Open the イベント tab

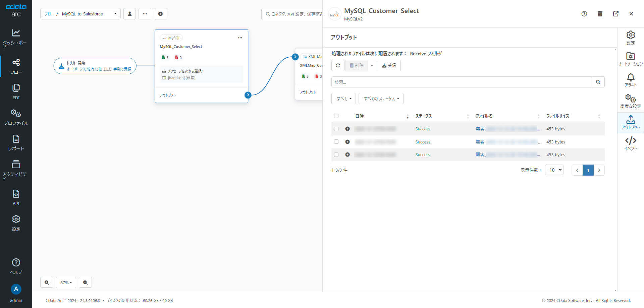click(630, 143)
